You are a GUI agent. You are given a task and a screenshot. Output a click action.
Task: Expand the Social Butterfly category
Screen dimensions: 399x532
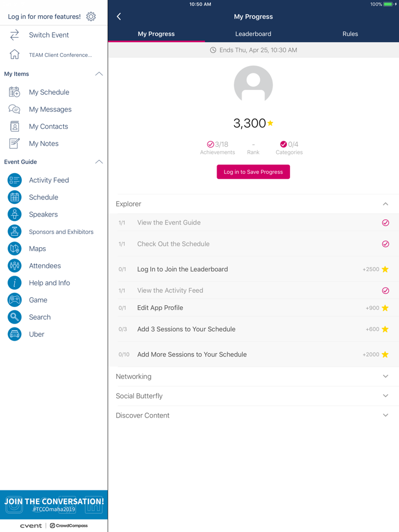(385, 396)
